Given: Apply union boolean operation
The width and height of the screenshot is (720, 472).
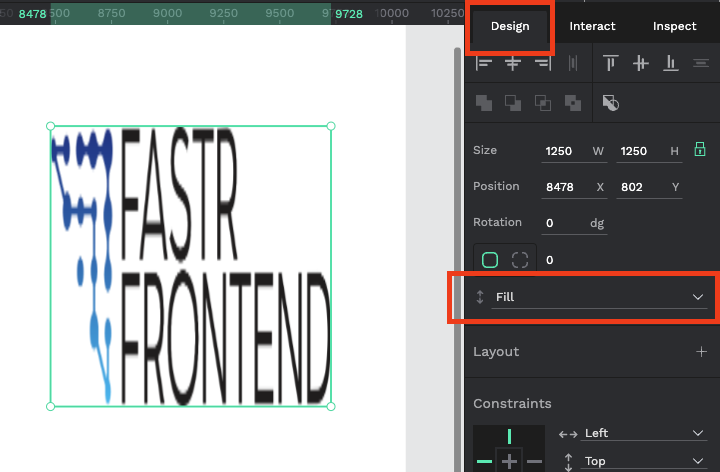Looking at the screenshot, I should 484,103.
